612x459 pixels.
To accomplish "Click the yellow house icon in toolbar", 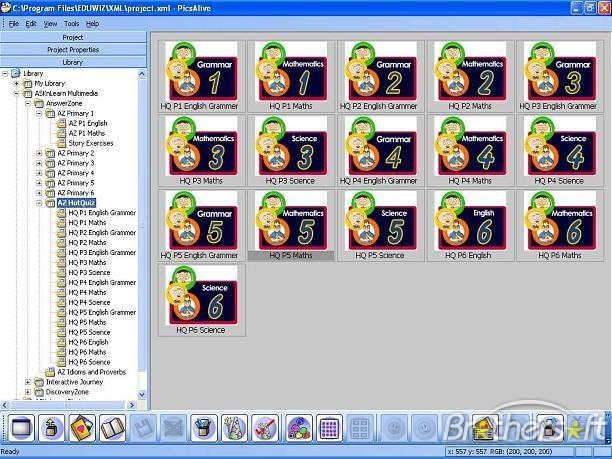I will tap(485, 428).
